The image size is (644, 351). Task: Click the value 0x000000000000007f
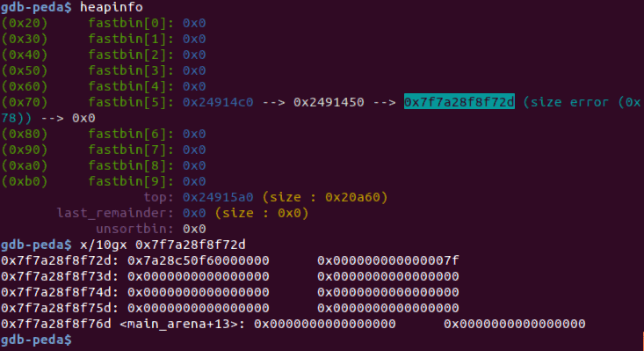click(x=388, y=260)
